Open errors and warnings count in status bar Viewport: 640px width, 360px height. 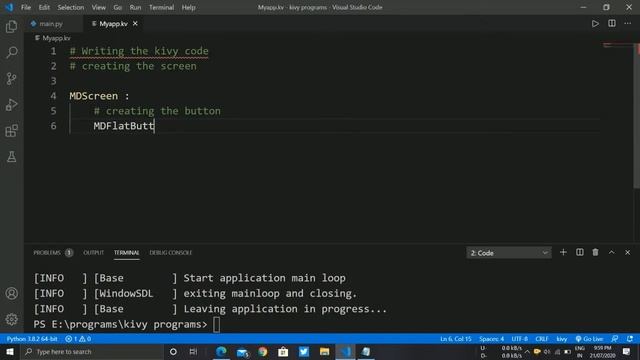pos(78,339)
